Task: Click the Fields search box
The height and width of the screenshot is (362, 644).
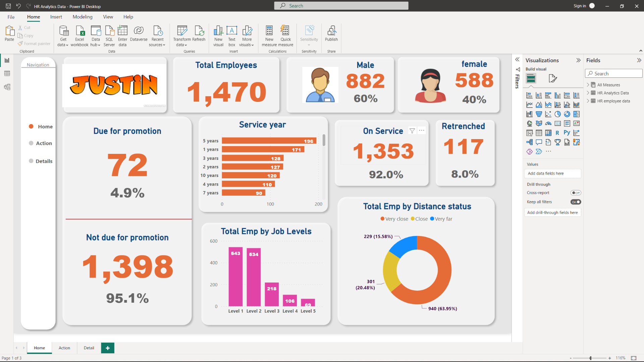Action: pos(613,73)
